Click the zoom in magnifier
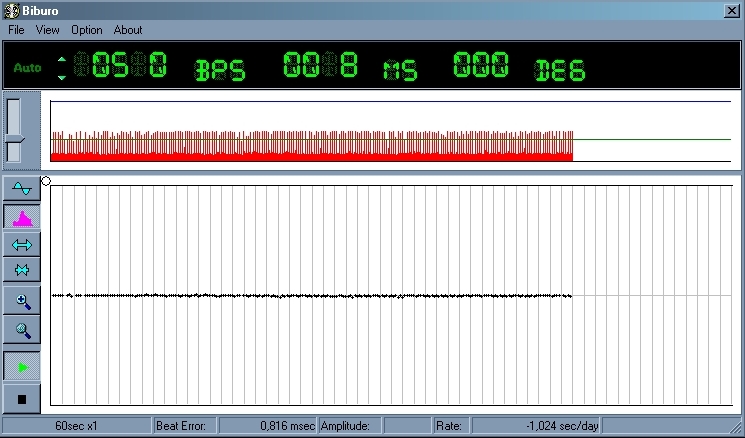This screenshot has height=438, width=745. point(22,300)
